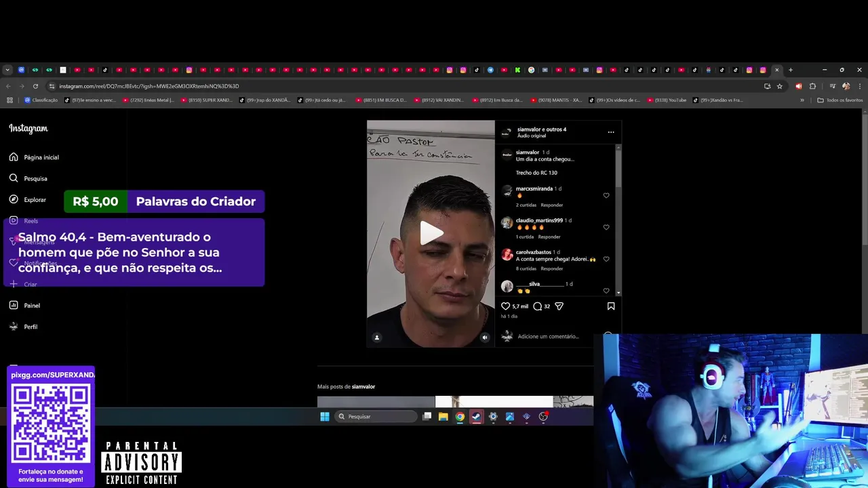Screen dimensions: 868x488
Task: Open the Classificação bookmark
Action: pos(41,100)
